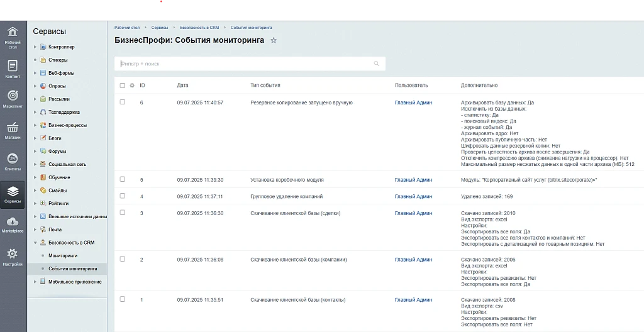Click the date 09.07.2025 11:36:30
This screenshot has width=644, height=332.
200,213
